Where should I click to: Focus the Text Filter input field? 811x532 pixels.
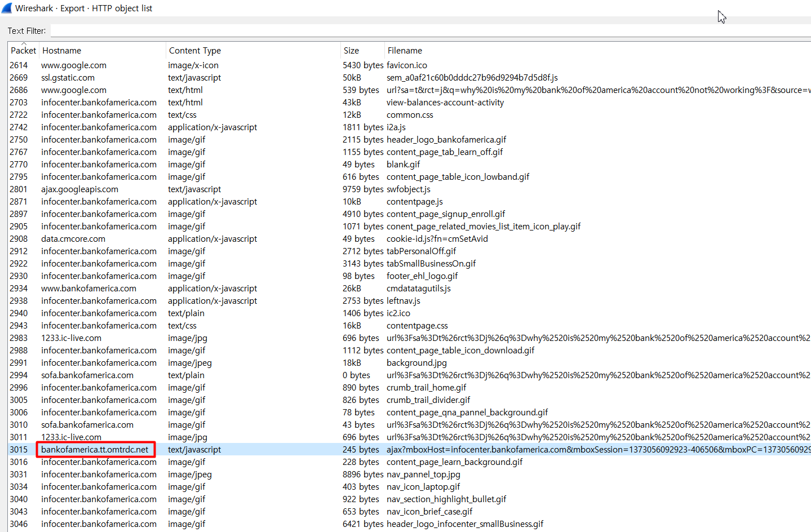pos(431,31)
